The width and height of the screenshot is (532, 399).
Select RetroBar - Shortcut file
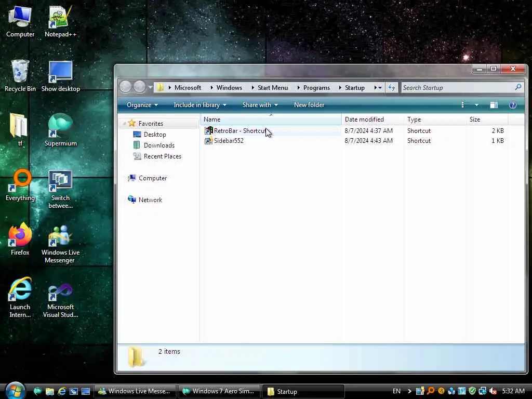[x=240, y=130]
